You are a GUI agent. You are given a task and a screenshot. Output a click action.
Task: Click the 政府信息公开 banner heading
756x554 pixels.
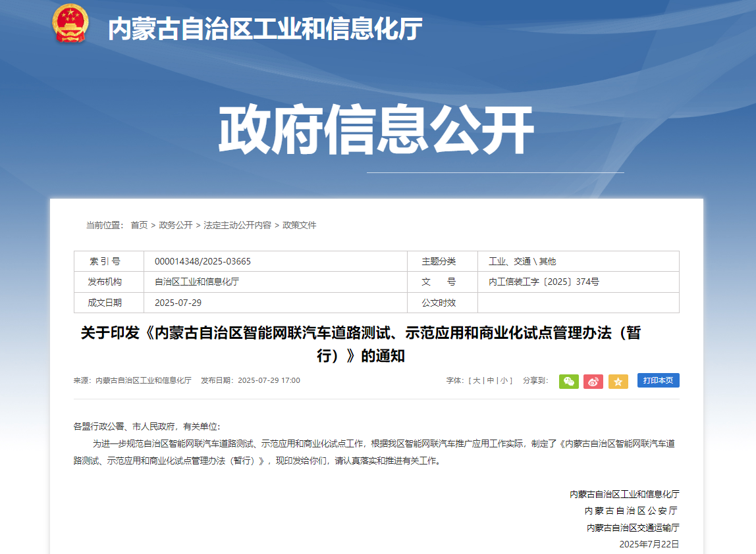coord(377,130)
